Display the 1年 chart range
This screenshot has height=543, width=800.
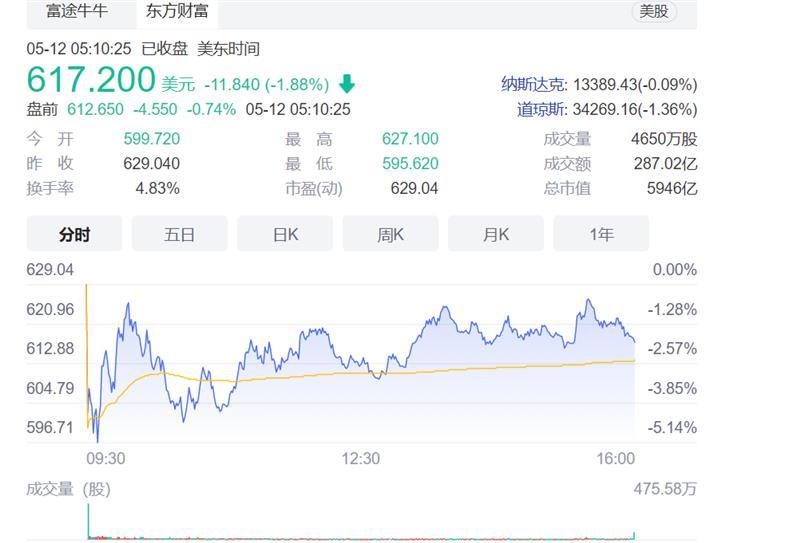(x=601, y=234)
